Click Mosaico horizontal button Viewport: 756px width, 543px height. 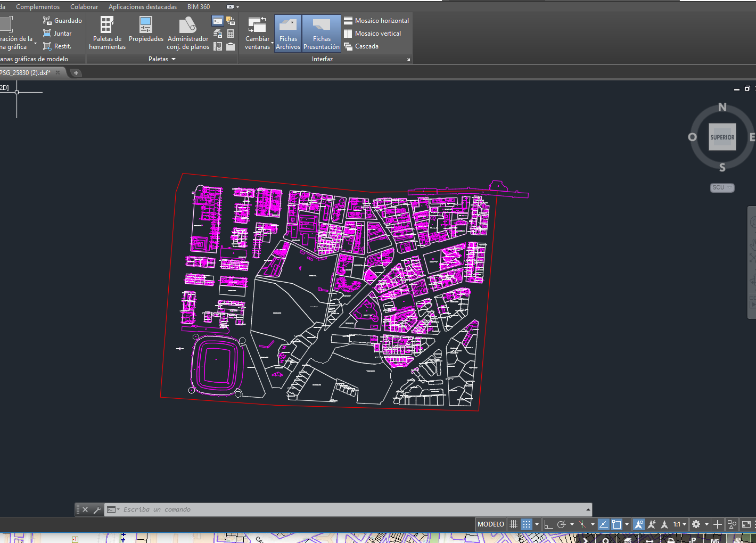(376, 21)
